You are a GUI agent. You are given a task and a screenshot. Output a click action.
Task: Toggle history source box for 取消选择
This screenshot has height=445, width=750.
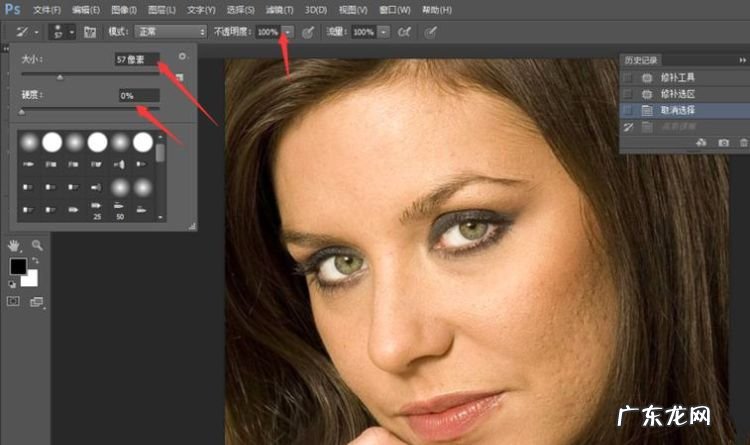pos(627,110)
